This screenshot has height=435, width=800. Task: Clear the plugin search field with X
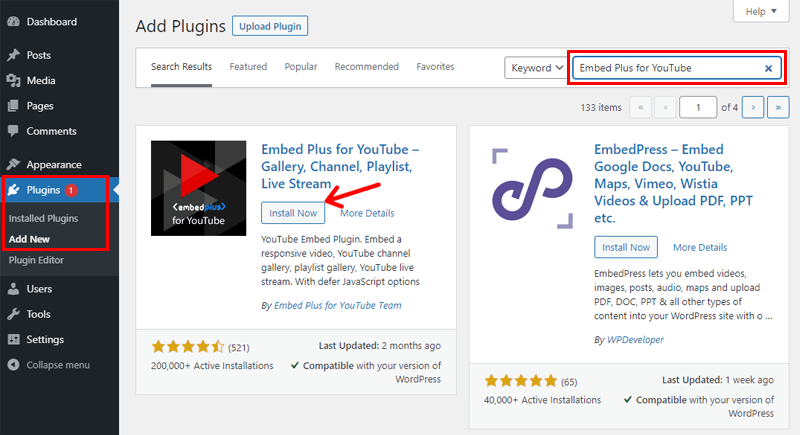(768, 68)
